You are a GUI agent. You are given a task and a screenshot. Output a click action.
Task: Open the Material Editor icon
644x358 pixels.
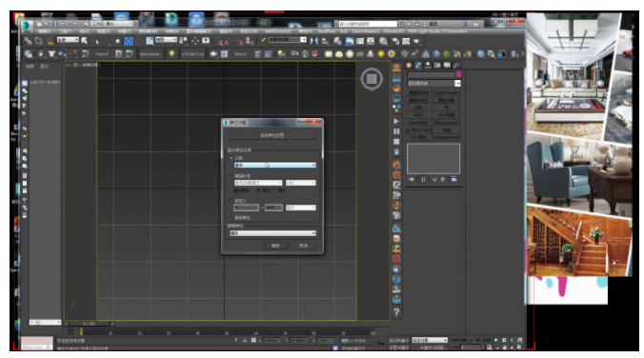[x=383, y=41]
